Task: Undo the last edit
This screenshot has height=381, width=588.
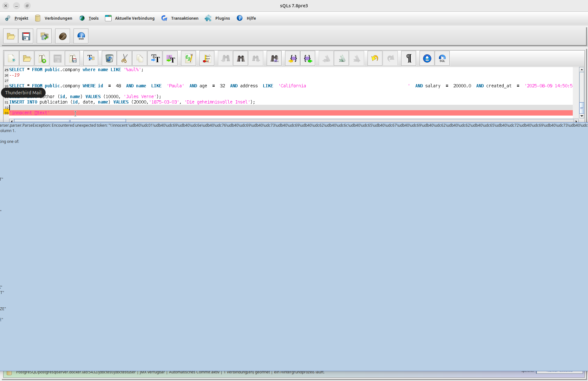Action: [375, 58]
